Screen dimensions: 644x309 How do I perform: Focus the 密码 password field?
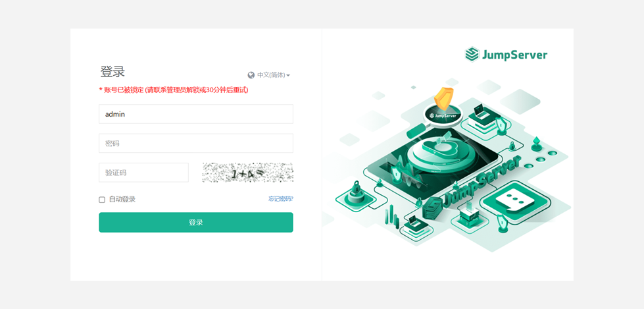click(196, 143)
